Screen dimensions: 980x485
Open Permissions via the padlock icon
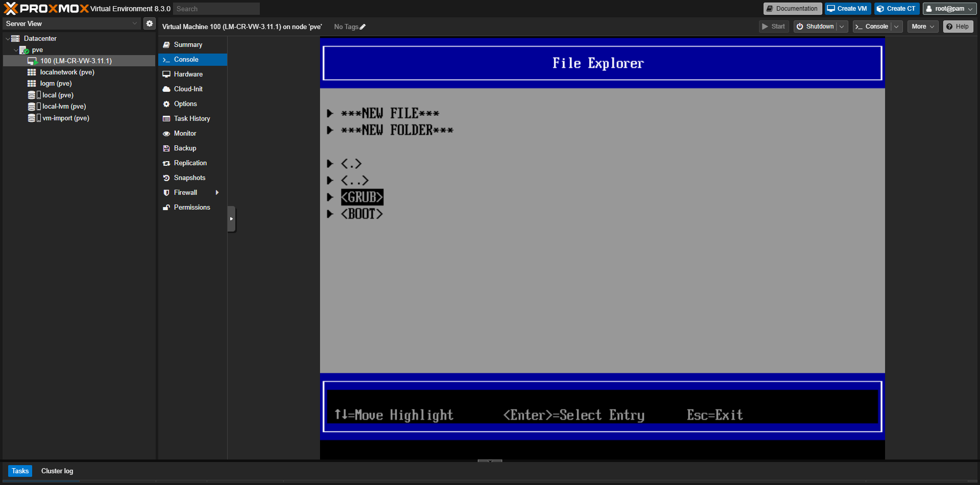coord(166,207)
